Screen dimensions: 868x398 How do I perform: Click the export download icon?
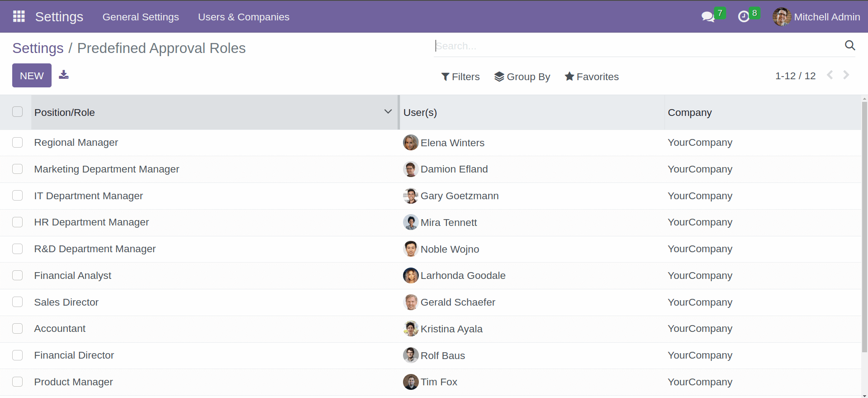pyautogui.click(x=63, y=75)
